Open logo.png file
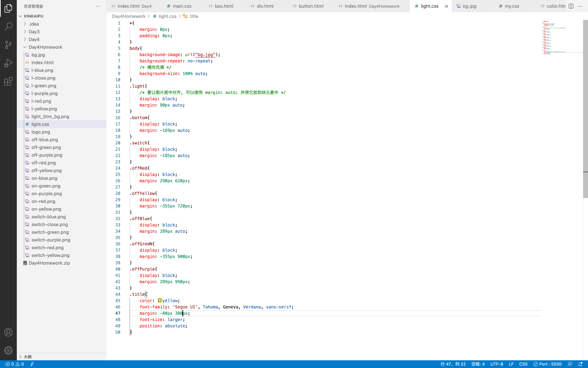The height and width of the screenshot is (368, 588). [41, 132]
